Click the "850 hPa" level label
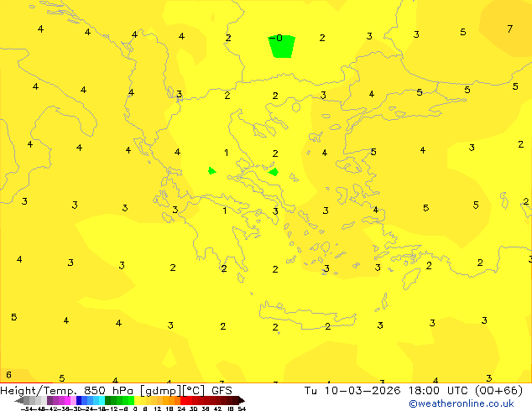The width and height of the screenshot is (532, 411). pos(110,391)
